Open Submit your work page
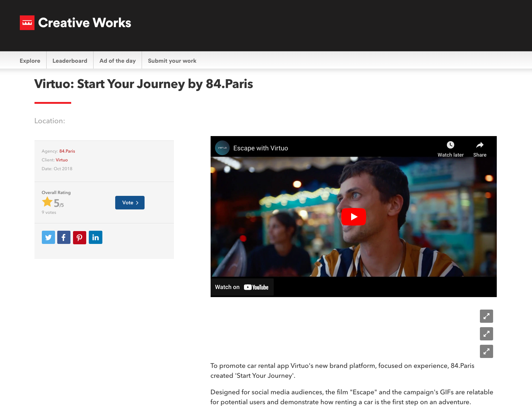 172,61
